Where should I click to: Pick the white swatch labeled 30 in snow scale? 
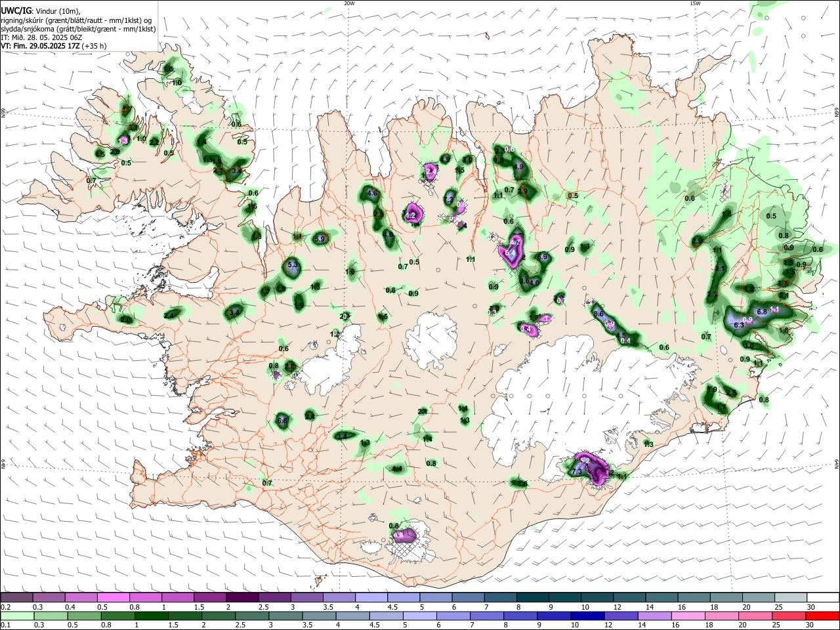[823, 598]
